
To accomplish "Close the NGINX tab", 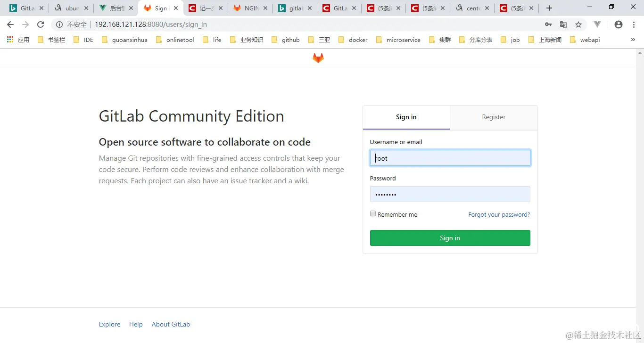I will [265, 8].
